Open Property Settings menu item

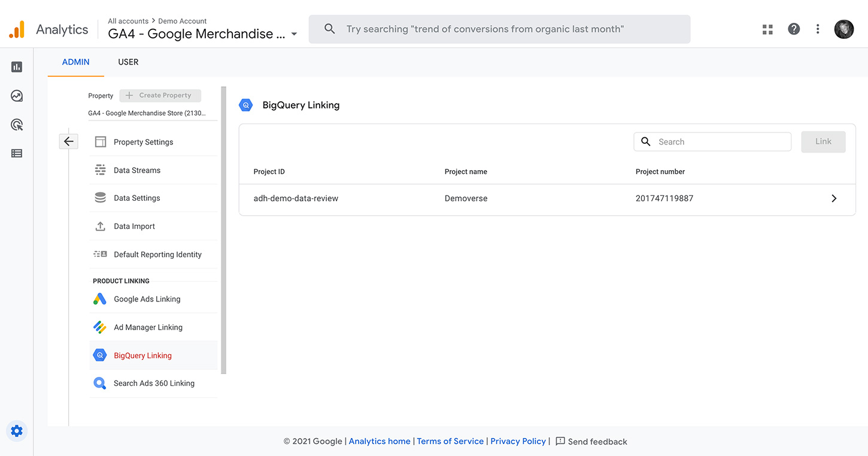click(x=153, y=142)
